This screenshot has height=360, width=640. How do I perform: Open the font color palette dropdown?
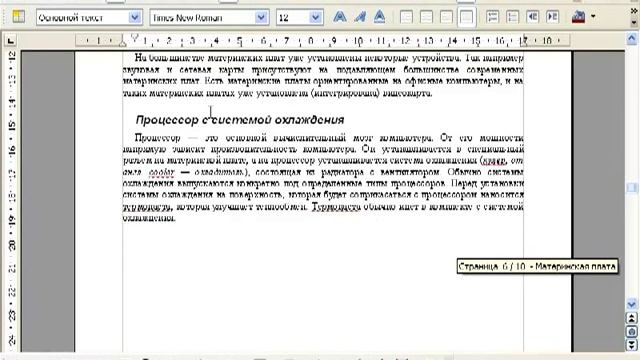593,17
